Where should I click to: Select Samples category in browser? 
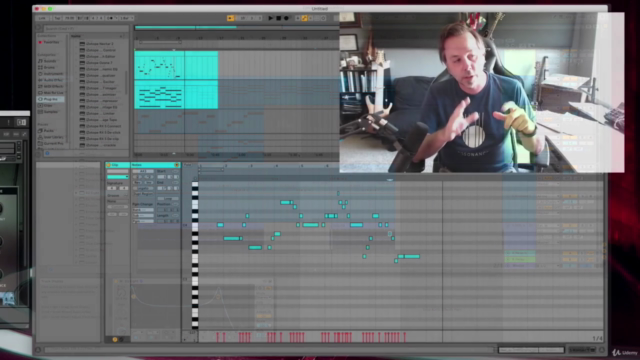pyautogui.click(x=49, y=111)
